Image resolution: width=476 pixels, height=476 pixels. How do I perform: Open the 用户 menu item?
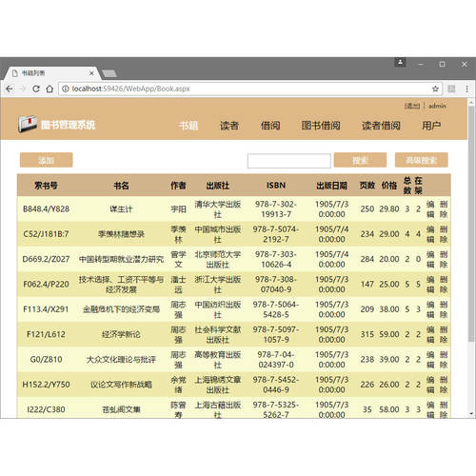(x=431, y=126)
